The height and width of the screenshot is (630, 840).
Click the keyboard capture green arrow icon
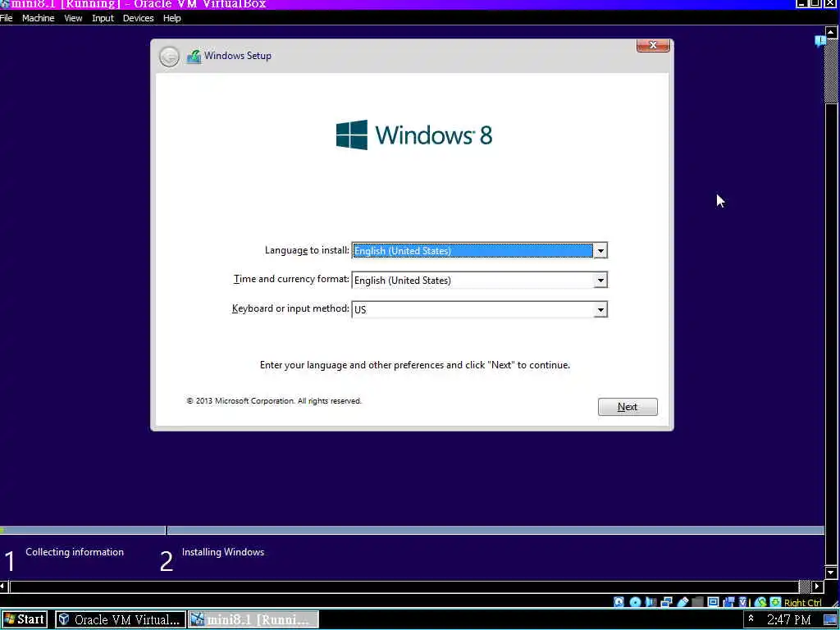pyautogui.click(x=775, y=602)
